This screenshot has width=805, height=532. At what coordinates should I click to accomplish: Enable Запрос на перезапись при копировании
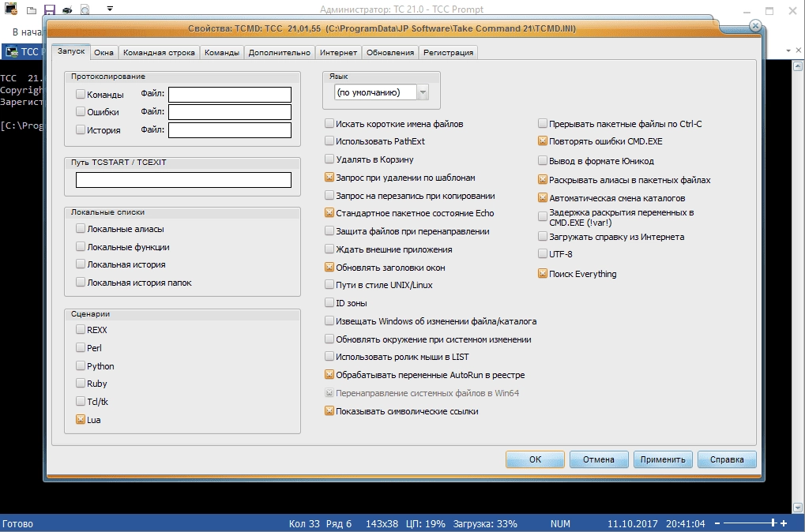tap(329, 196)
